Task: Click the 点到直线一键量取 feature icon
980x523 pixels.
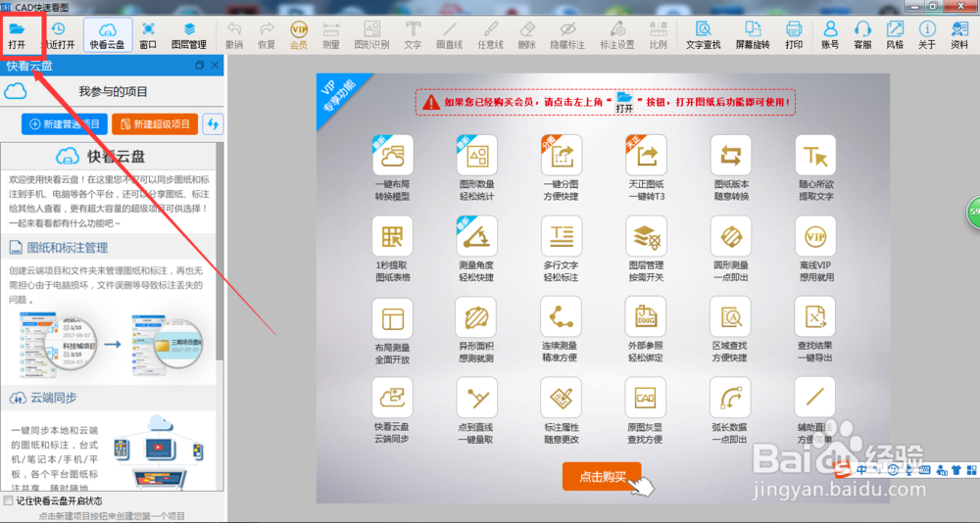Action: [477, 398]
